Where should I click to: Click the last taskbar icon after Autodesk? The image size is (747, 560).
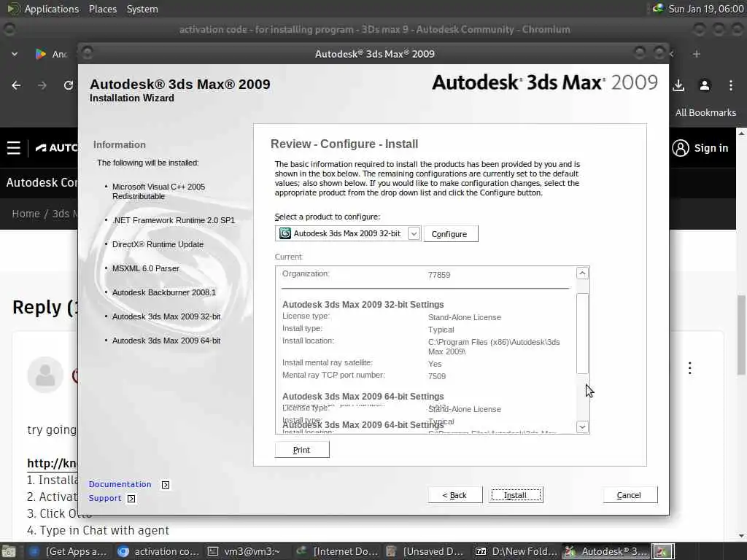[662, 551]
